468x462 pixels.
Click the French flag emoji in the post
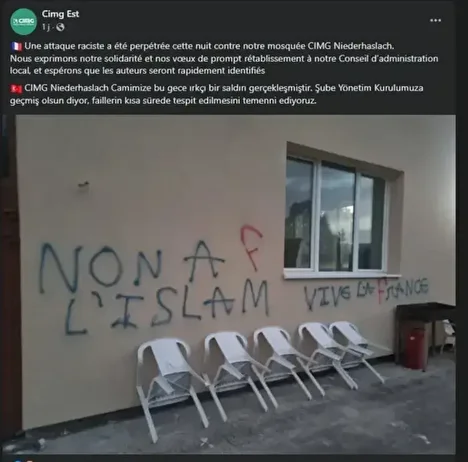click(x=16, y=46)
